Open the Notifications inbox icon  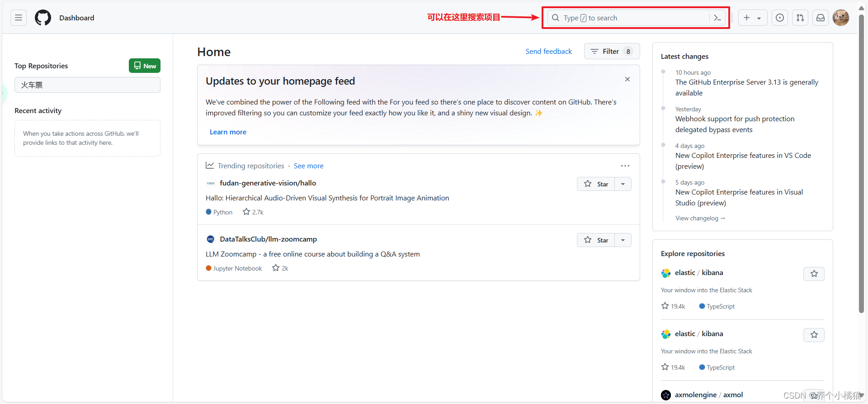pyautogui.click(x=821, y=18)
